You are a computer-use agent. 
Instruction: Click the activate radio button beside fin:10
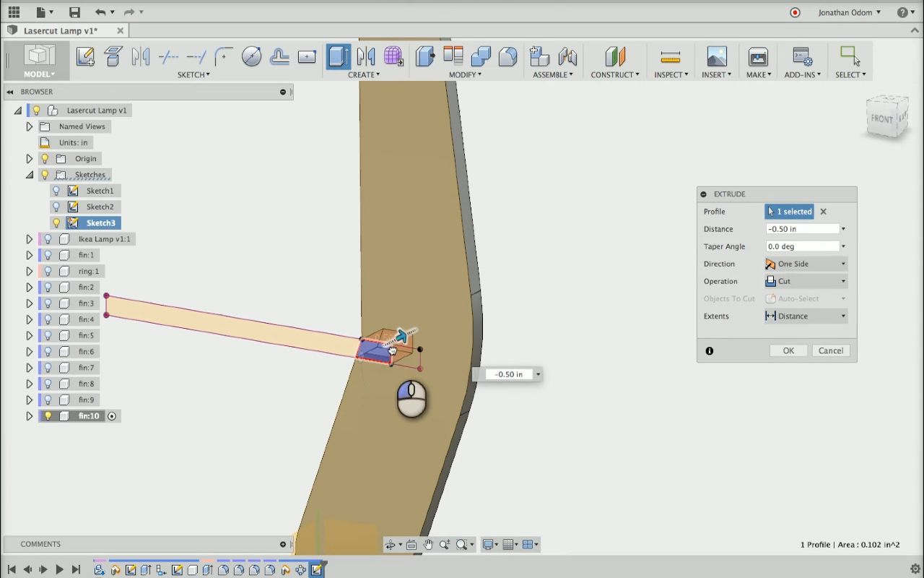click(112, 416)
